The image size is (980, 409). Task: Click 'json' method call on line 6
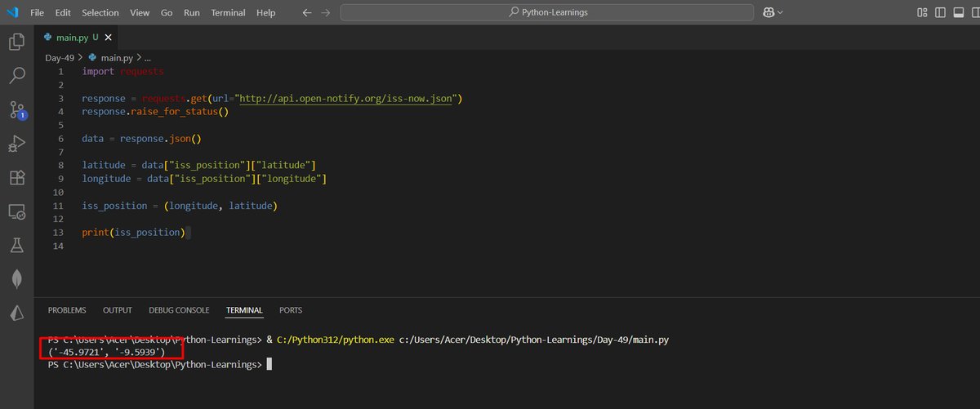point(180,139)
